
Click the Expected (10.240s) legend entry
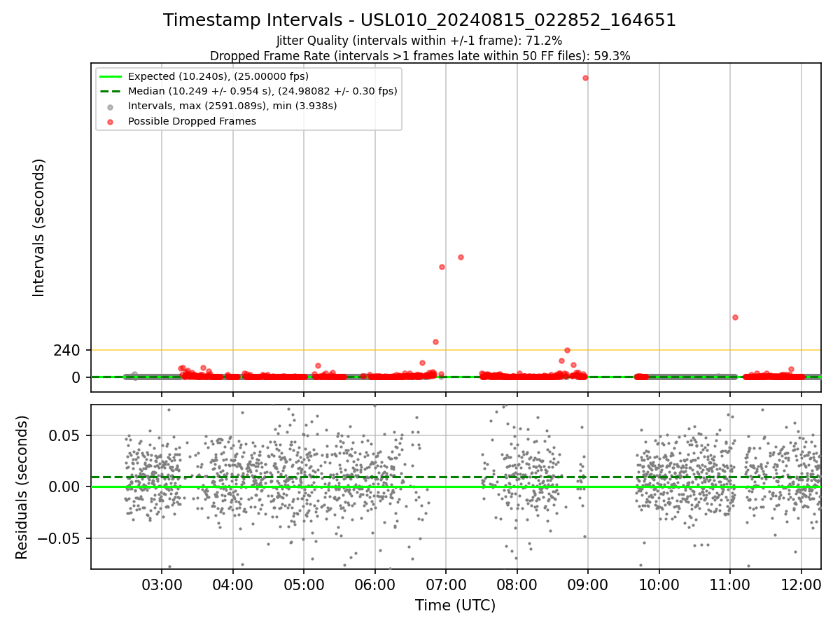(x=218, y=76)
